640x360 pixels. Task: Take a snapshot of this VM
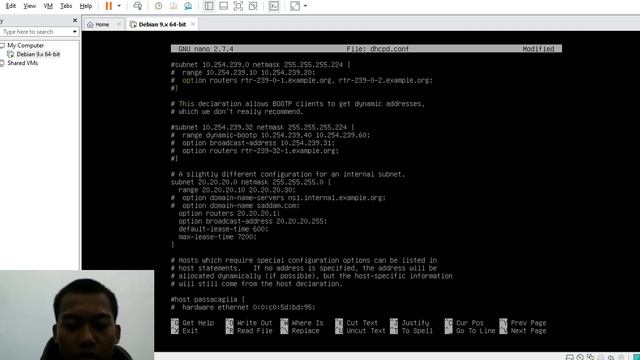(158, 6)
